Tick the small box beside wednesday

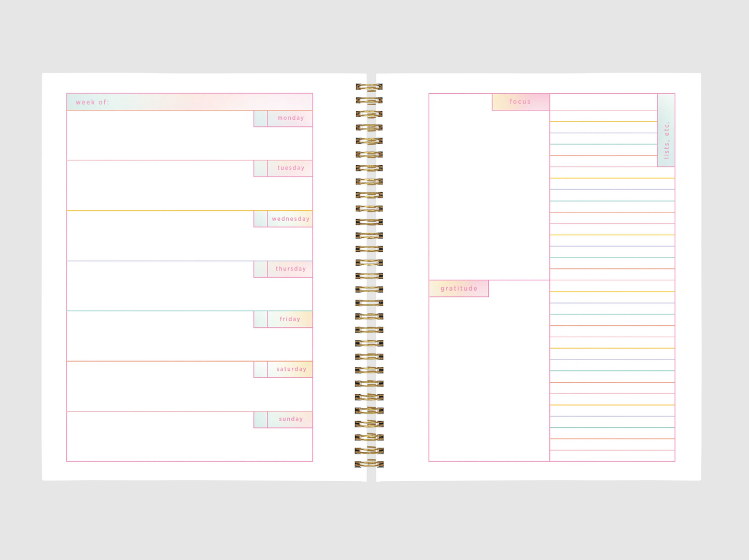point(261,219)
